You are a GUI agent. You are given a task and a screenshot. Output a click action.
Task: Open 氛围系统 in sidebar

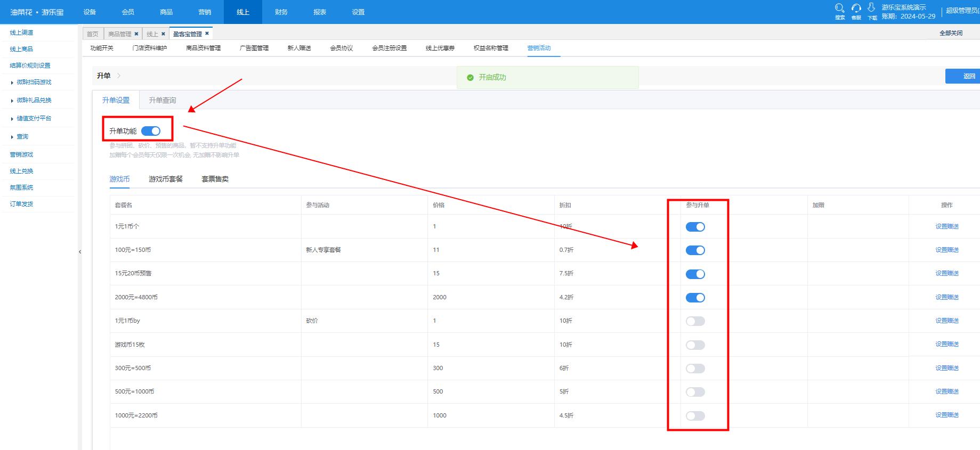tap(21, 187)
